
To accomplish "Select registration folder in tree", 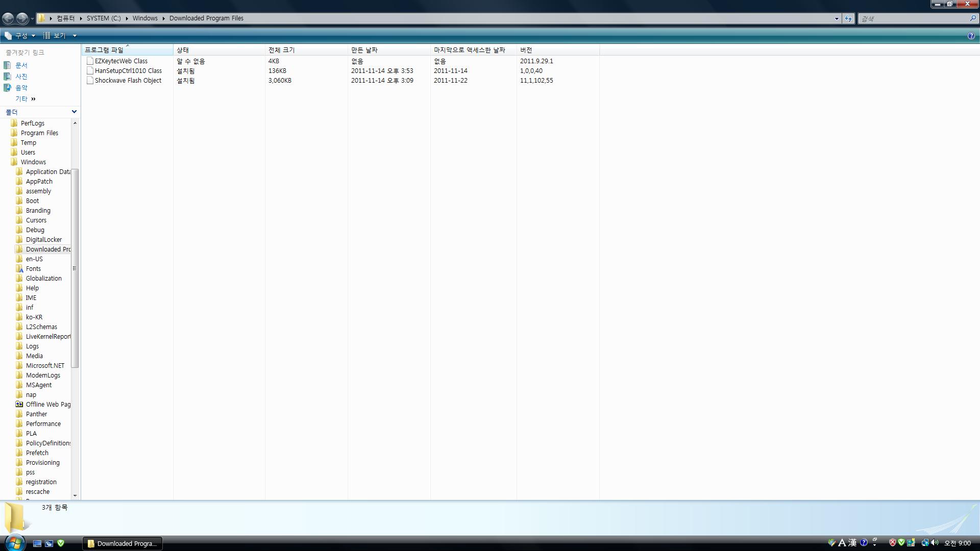I will coord(41,482).
